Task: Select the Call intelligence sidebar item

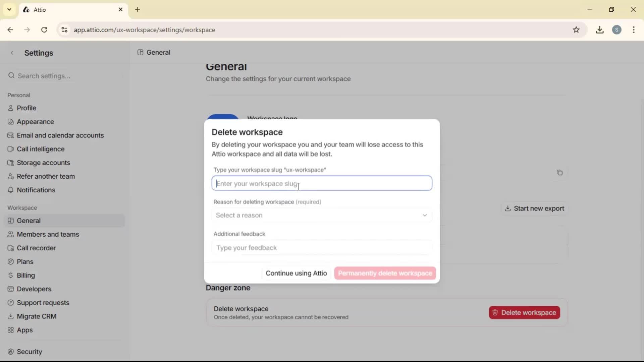Action: [41, 149]
